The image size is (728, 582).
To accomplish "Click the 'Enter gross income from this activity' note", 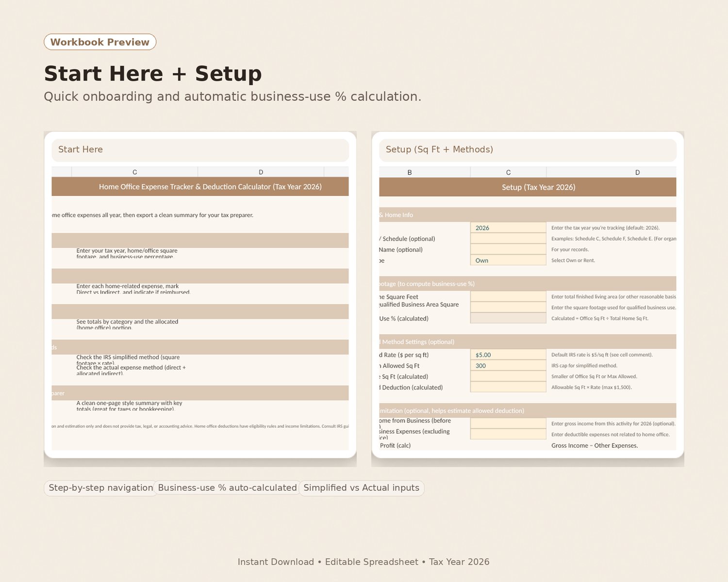I will [x=613, y=423].
